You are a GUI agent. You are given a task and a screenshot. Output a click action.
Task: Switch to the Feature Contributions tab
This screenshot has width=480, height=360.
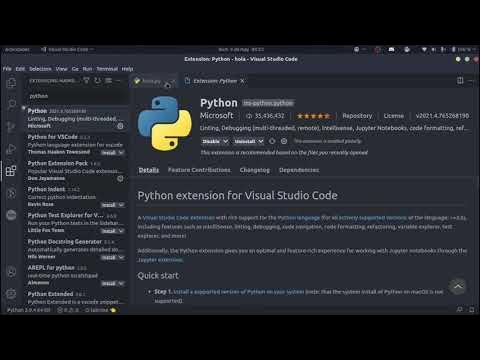pyautogui.click(x=199, y=170)
